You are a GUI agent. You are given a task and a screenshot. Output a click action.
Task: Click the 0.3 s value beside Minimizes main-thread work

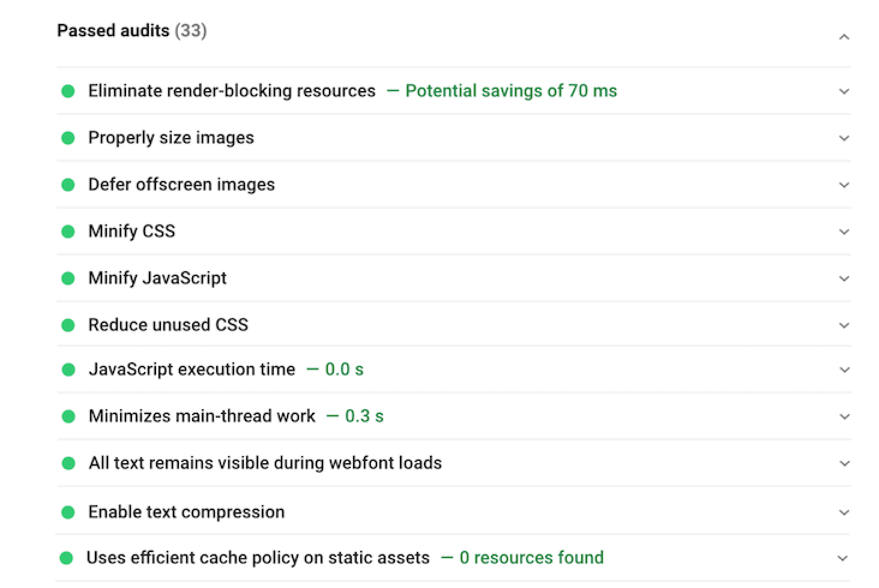click(x=366, y=416)
